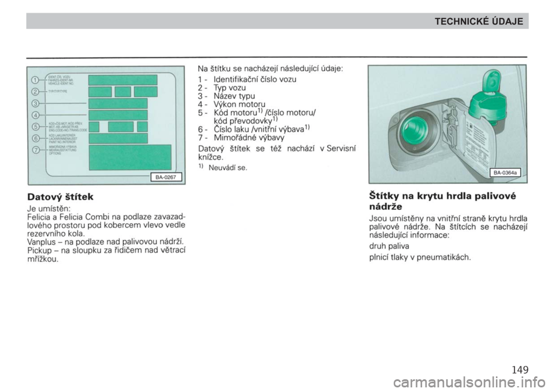
Task: Click the 'Pickup – na sloupku za řidičem' line
Action: (x=106, y=250)
